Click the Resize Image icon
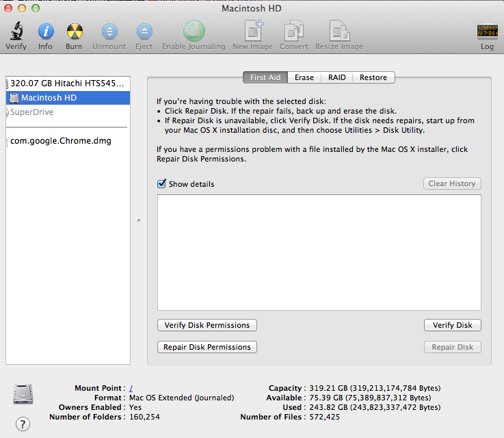 [339, 31]
